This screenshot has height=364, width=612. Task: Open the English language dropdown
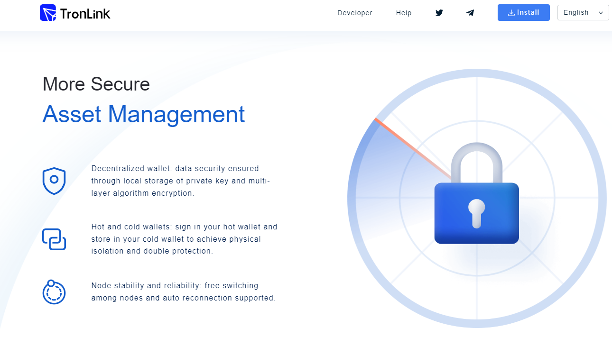coord(576,13)
